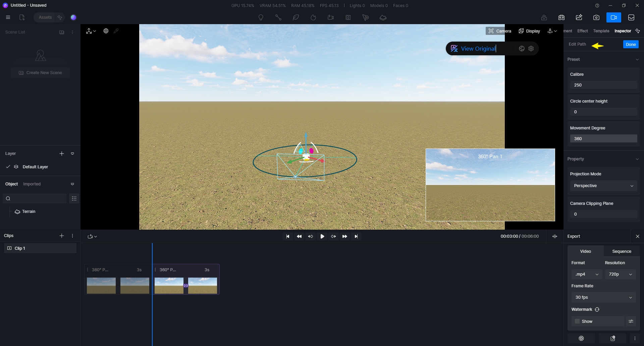Click the globe icon in viewport toolbar
Image resolution: width=644 pixels, height=346 pixels.
coord(106,31)
